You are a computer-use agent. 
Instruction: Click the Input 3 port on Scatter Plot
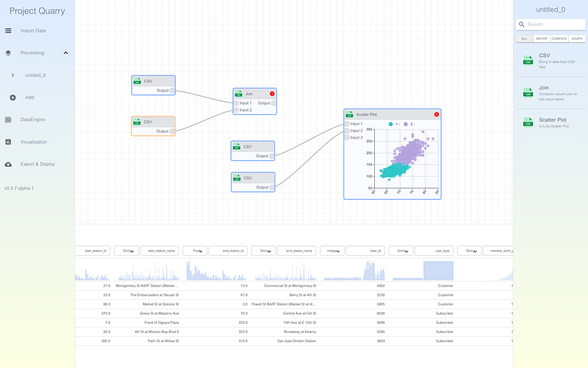pos(347,138)
